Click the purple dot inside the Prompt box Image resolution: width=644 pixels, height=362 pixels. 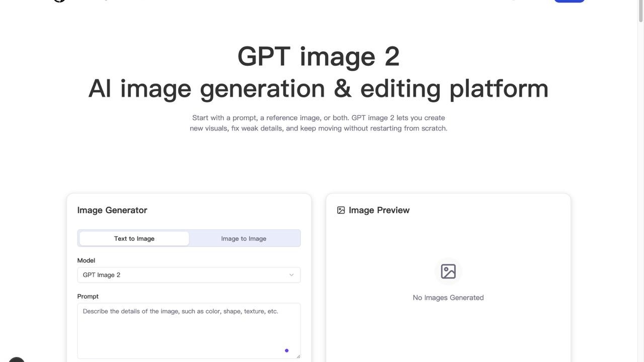tap(287, 350)
